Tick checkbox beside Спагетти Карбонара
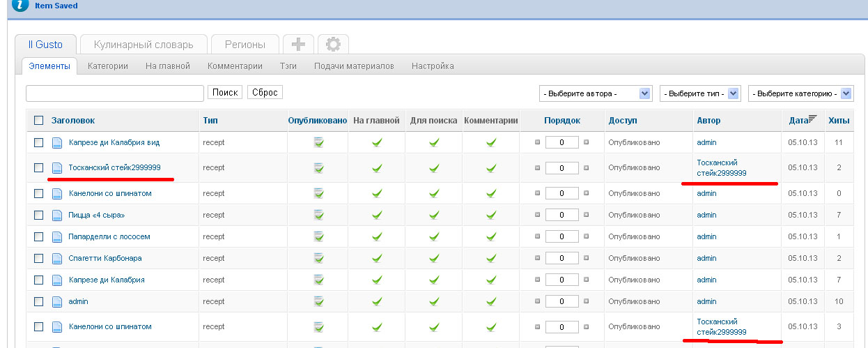 click(39, 258)
